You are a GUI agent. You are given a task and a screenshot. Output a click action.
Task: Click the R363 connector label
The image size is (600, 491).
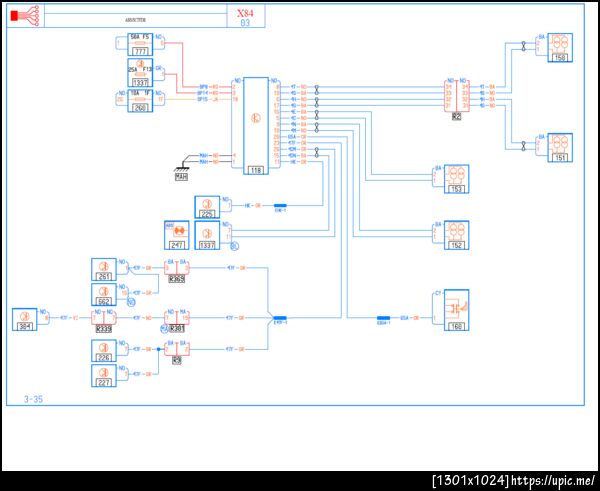pos(176,279)
